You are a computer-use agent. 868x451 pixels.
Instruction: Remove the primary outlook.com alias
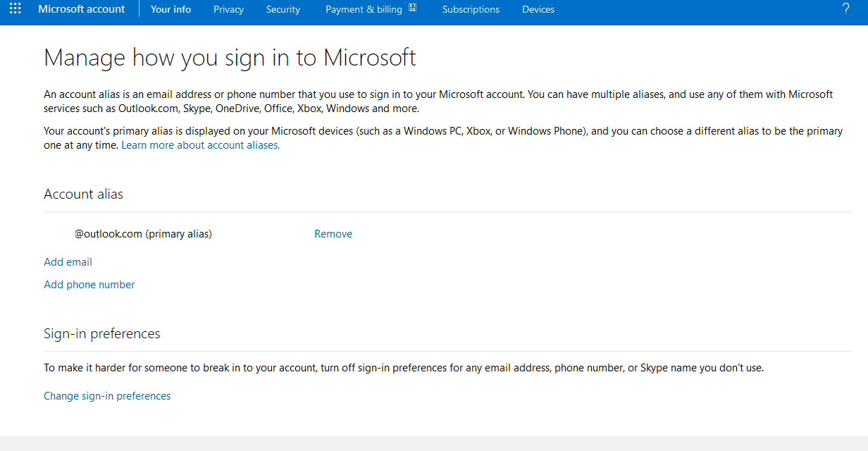333,234
